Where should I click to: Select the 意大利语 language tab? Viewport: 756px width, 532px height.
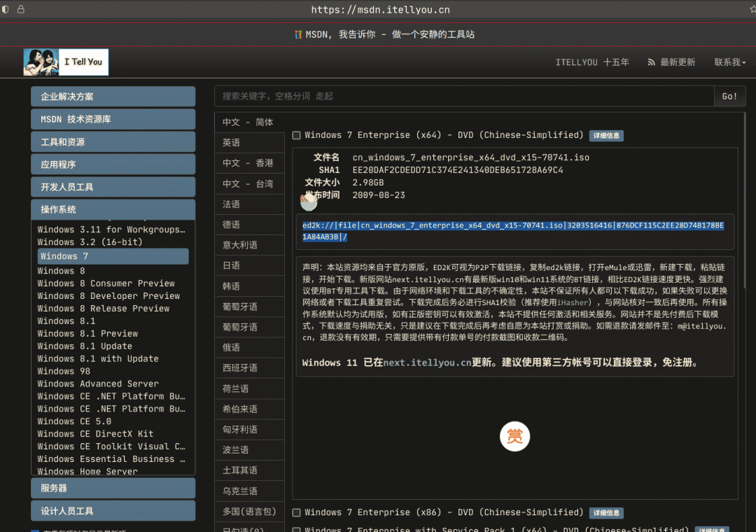(249, 245)
